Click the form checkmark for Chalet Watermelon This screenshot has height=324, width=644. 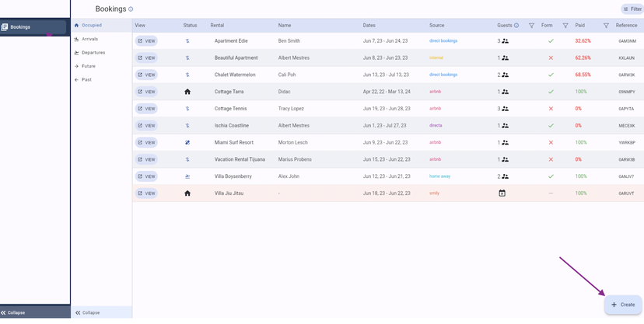tap(551, 75)
